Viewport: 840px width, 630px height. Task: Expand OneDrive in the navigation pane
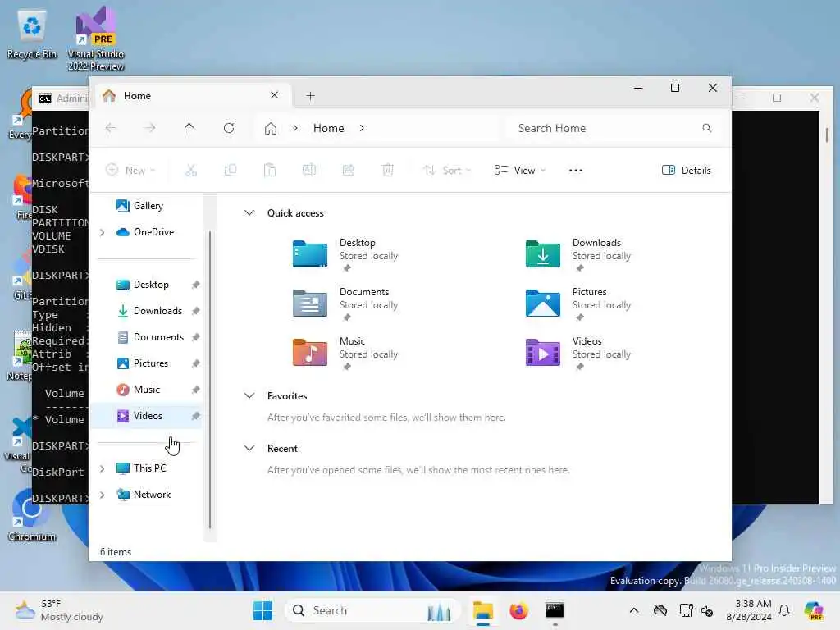pos(103,232)
